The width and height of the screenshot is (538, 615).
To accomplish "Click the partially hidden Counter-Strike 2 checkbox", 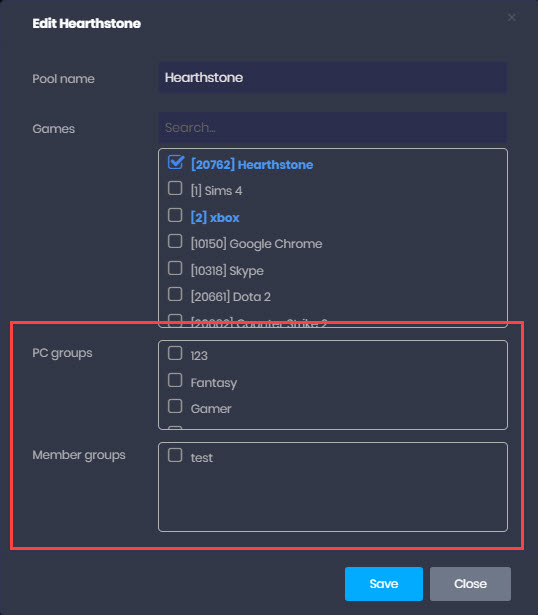I will (175, 320).
